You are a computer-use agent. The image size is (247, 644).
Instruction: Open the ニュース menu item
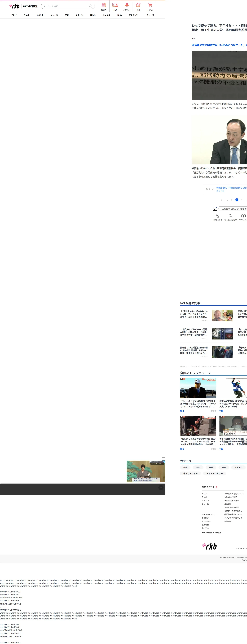coord(54,15)
